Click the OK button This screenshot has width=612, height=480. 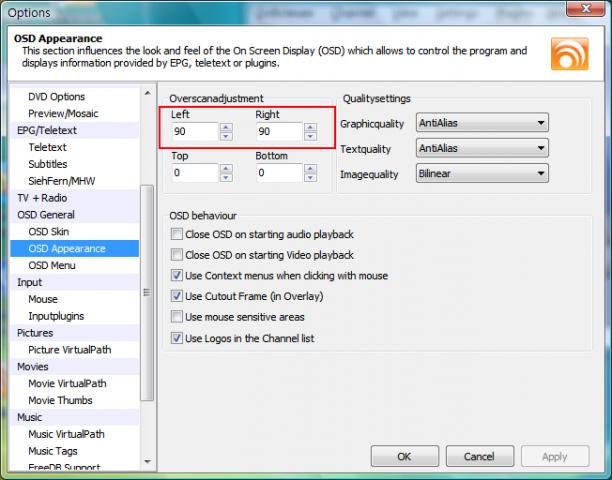[404, 456]
